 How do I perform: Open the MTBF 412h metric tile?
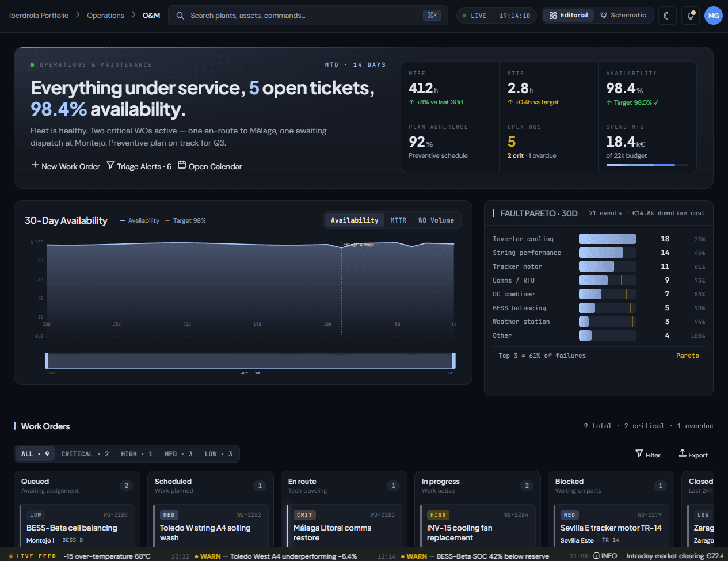(x=450, y=89)
